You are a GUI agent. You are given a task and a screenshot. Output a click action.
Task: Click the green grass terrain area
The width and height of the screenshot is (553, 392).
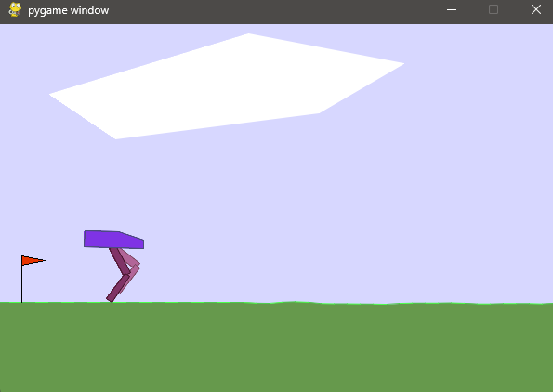click(x=277, y=347)
